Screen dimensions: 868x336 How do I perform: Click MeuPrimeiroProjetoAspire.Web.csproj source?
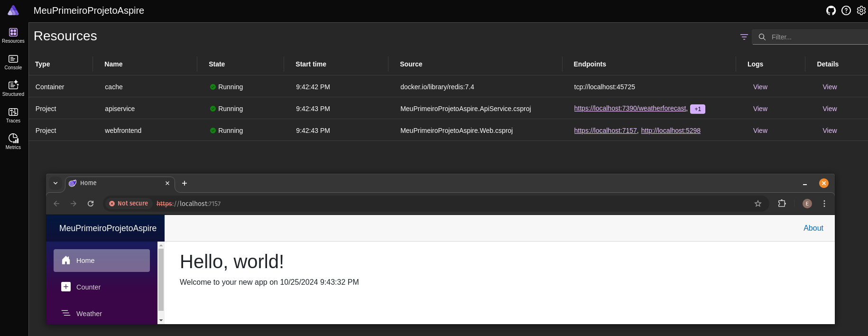coord(456,131)
